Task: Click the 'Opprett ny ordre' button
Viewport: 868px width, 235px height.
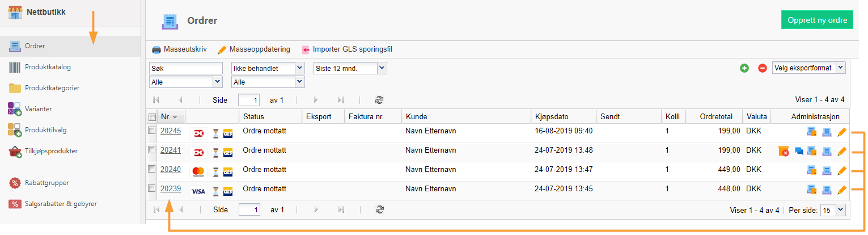Action: (x=817, y=20)
